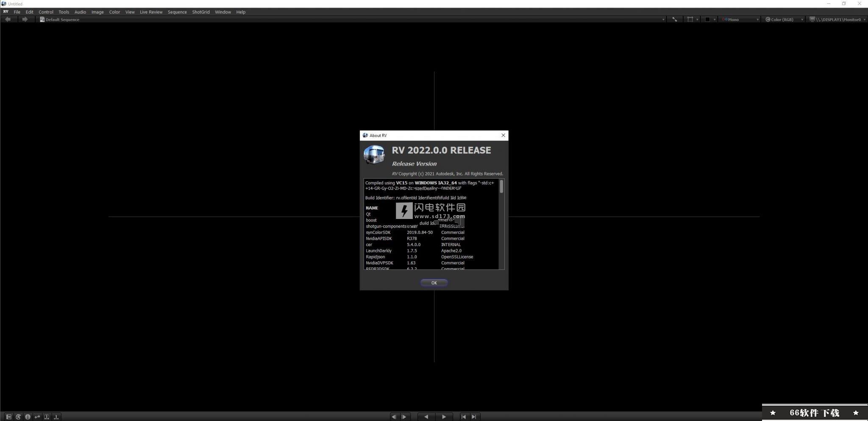Image resolution: width=868 pixels, height=421 pixels.
Task: Open the ShotGrid menu
Action: 200,12
